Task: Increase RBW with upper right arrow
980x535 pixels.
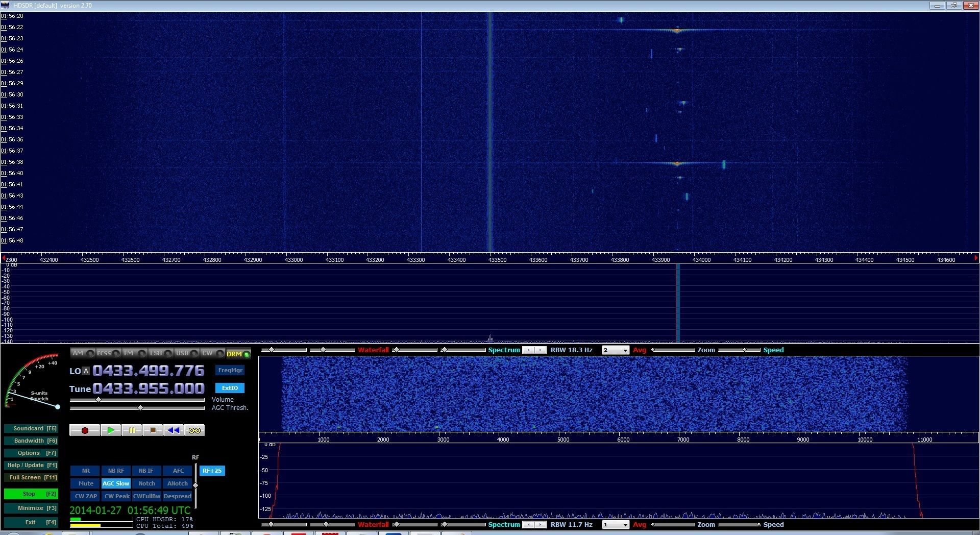Action: (540, 350)
